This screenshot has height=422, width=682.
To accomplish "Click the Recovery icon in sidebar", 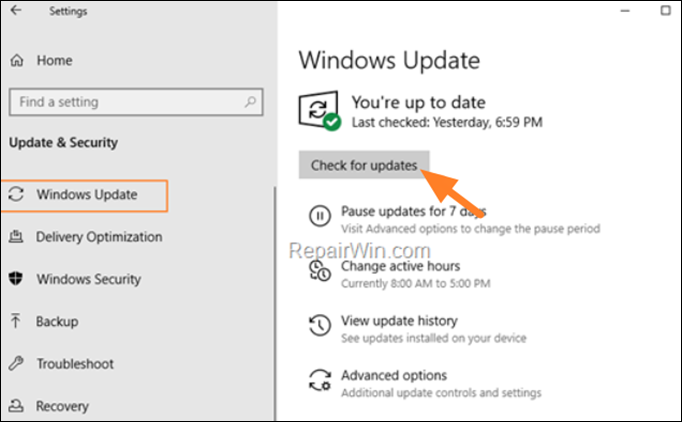I will point(16,405).
